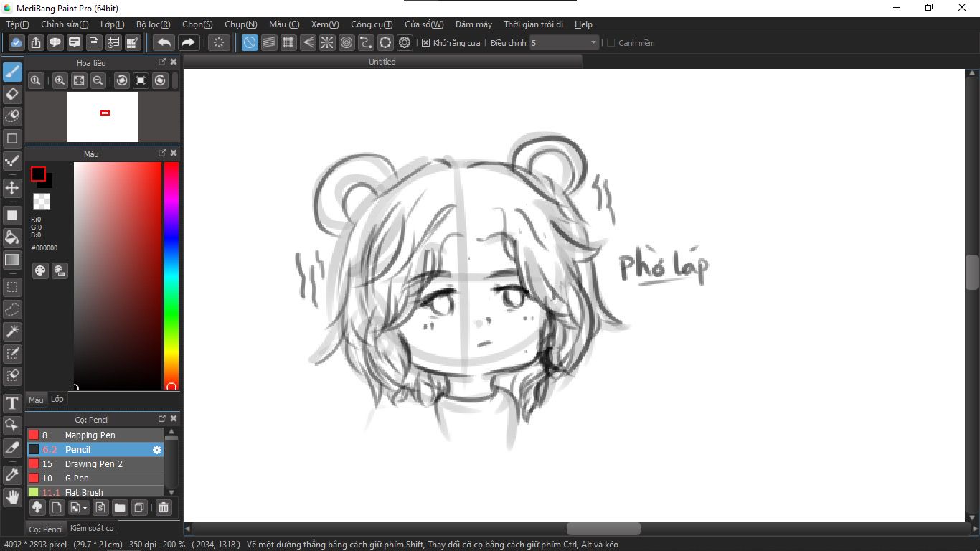Image resolution: width=980 pixels, height=551 pixels.
Task: Zoom in using the navigator magnifier plus
Action: [60, 81]
